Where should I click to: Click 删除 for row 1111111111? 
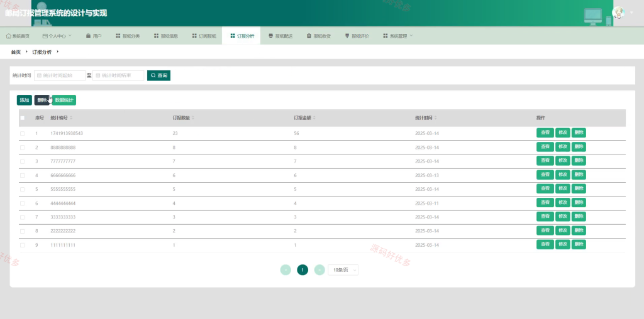579,244
